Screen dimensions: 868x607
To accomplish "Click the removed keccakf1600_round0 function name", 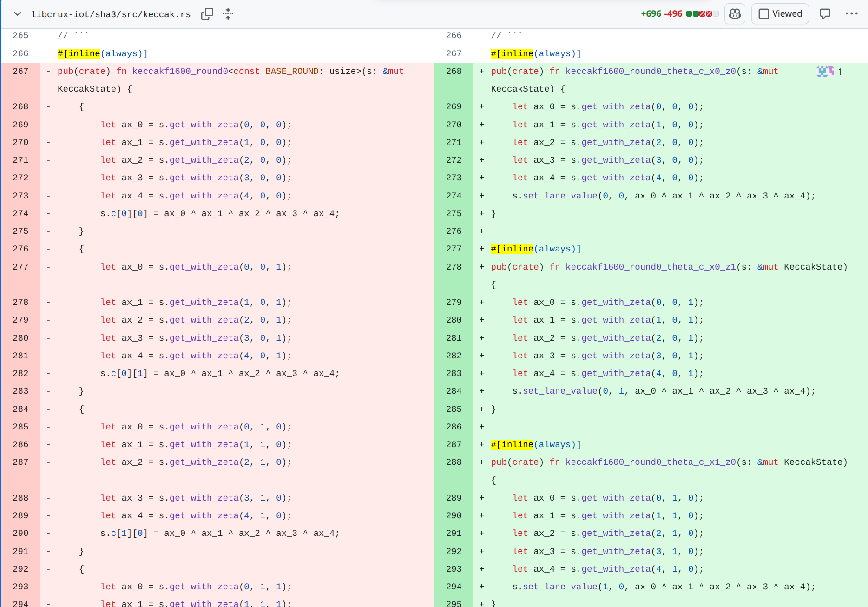I will 180,72.
